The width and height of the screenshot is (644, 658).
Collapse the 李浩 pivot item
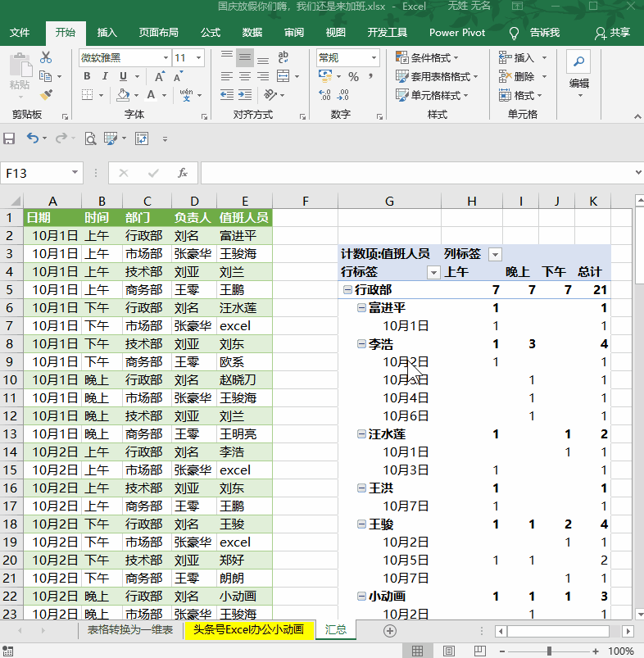(361, 343)
